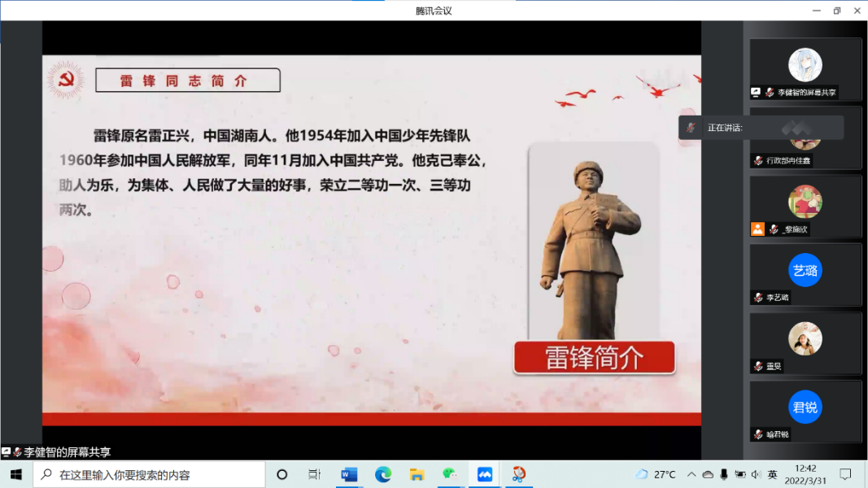
Task: Click the weather 27°C widget
Action: (656, 474)
